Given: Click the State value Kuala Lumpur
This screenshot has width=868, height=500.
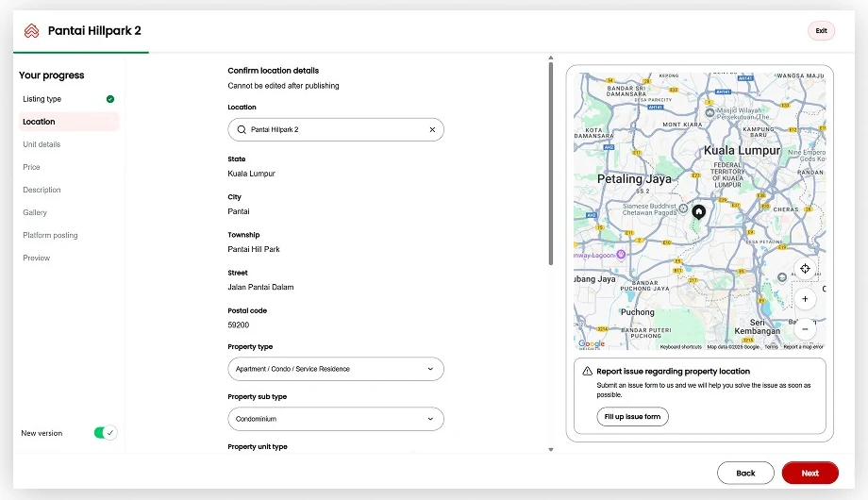Looking at the screenshot, I should 251,174.
